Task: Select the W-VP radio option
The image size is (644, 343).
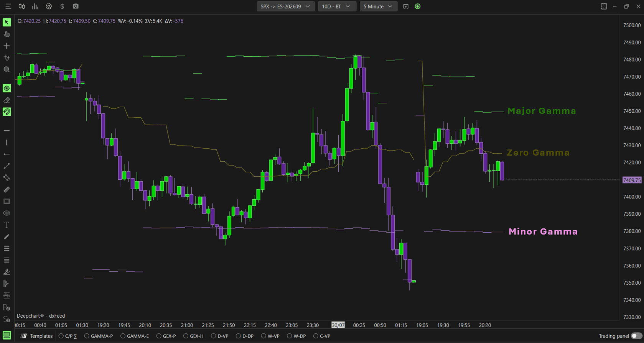Action: [x=270, y=336]
